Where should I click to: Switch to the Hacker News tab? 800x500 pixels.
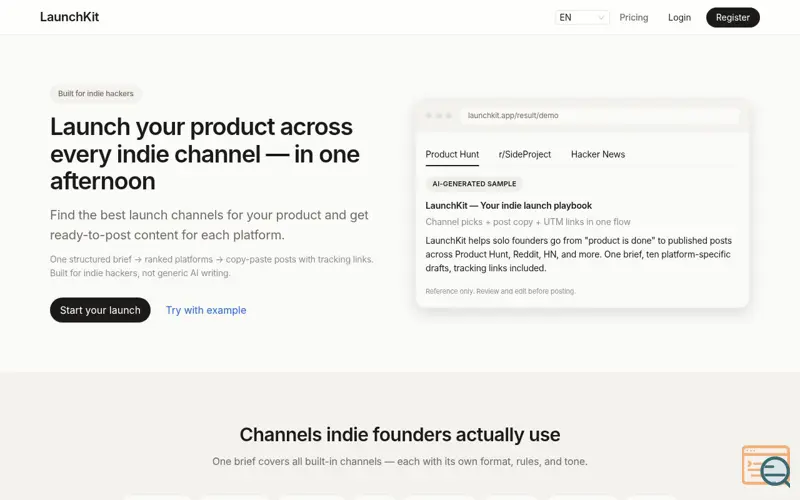pos(597,155)
